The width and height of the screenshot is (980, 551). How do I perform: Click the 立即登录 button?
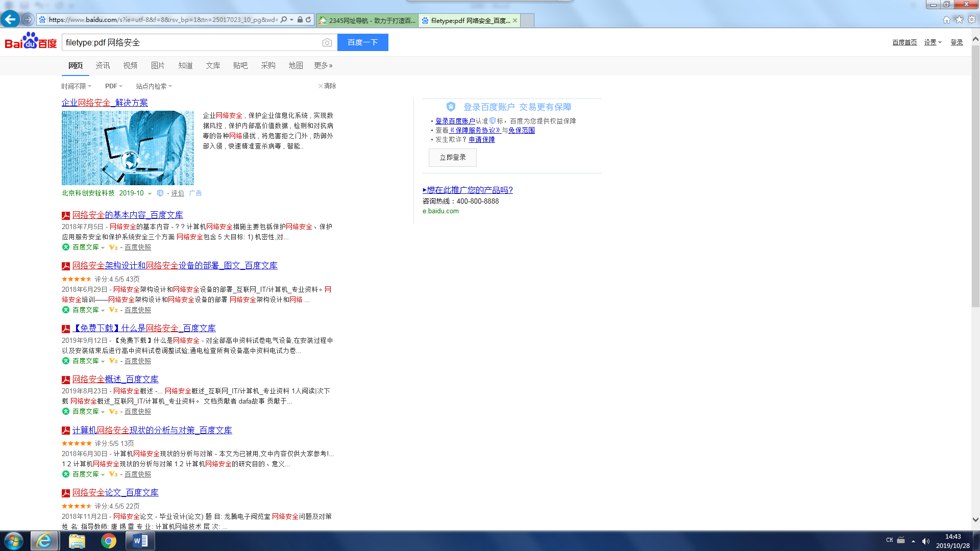click(x=452, y=158)
